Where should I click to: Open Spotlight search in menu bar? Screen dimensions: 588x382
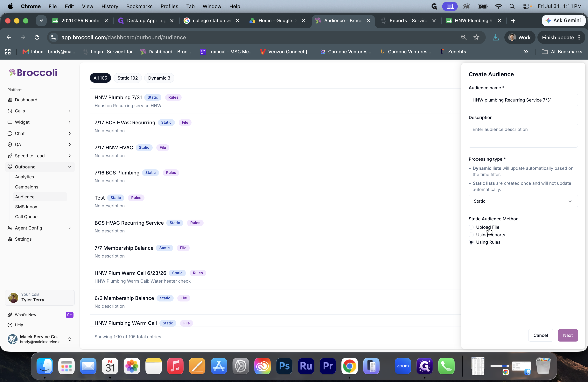pyautogui.click(x=512, y=6)
